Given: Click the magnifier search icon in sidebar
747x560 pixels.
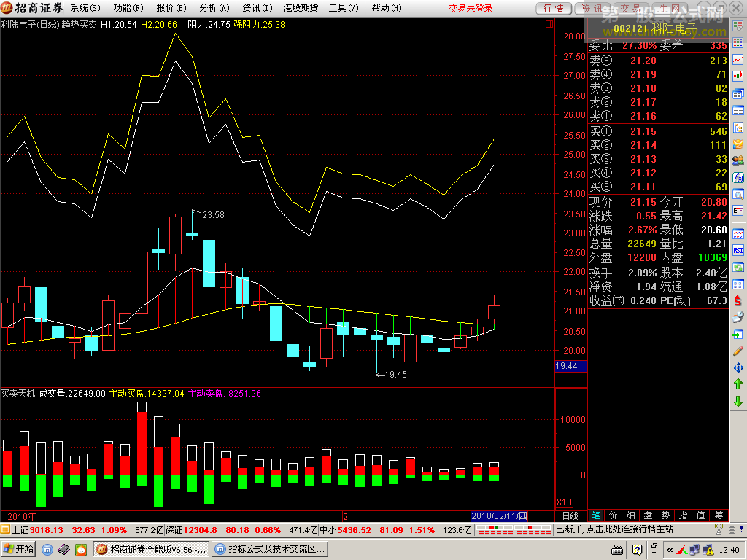Looking at the screenshot, I should coord(738,195).
